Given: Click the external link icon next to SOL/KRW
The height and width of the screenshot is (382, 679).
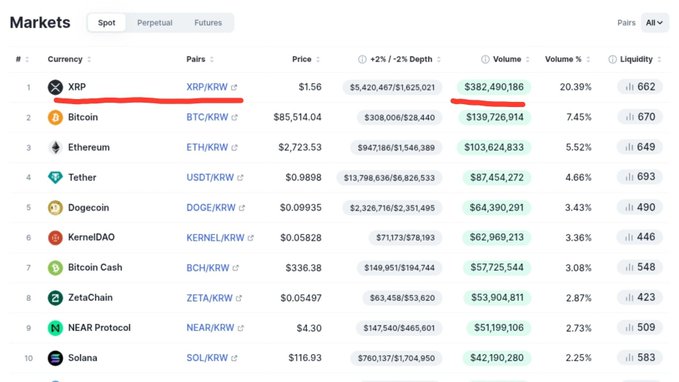Looking at the screenshot, I should pyautogui.click(x=234, y=358).
